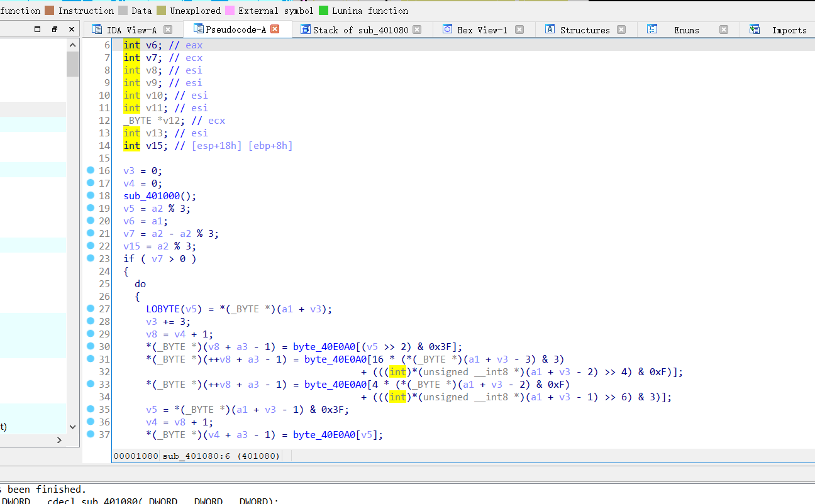Close the Structures tab
This screenshot has height=504, width=815.
pyautogui.click(x=621, y=30)
